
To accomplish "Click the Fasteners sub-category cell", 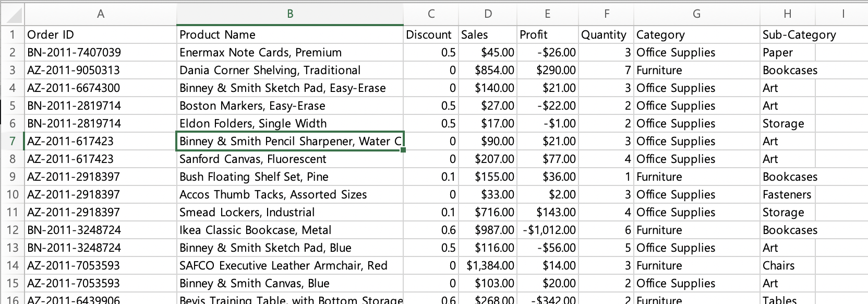I will click(787, 195).
